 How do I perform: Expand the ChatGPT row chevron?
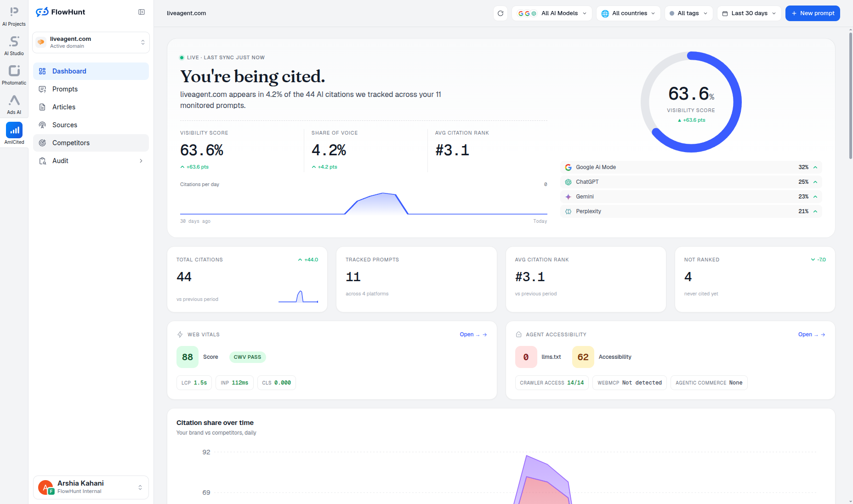815,182
